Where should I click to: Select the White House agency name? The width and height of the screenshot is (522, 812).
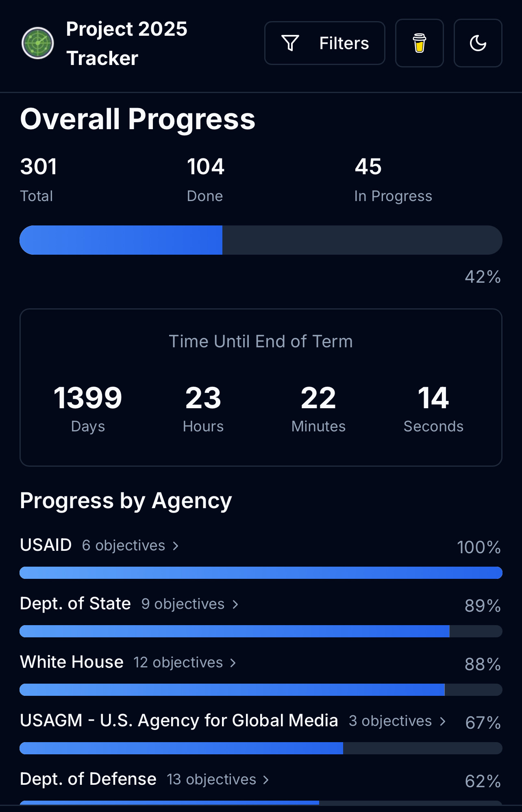click(x=72, y=662)
